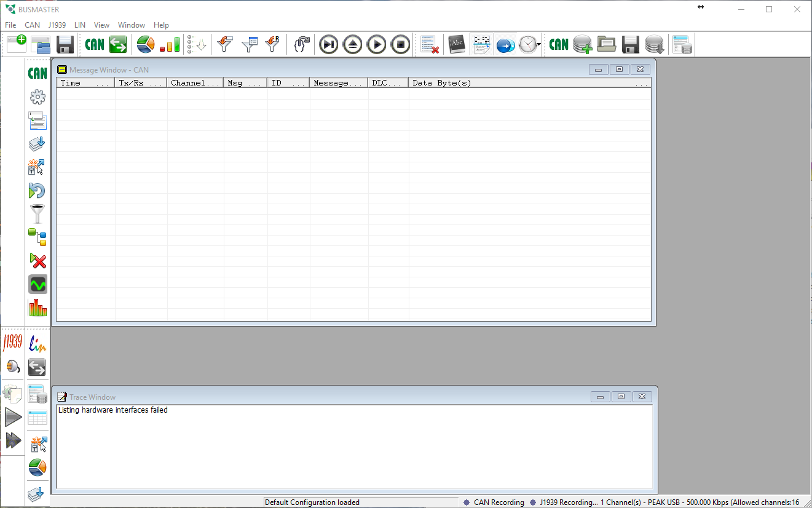Click the sidebar gray play triangle icon
Viewport: 812px width, 508px height.
(x=13, y=417)
